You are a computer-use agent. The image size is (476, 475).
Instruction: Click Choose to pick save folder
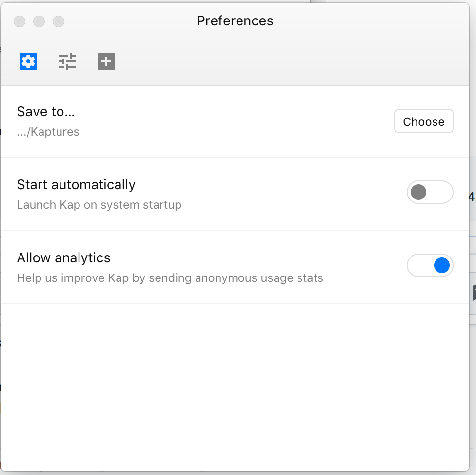423,121
